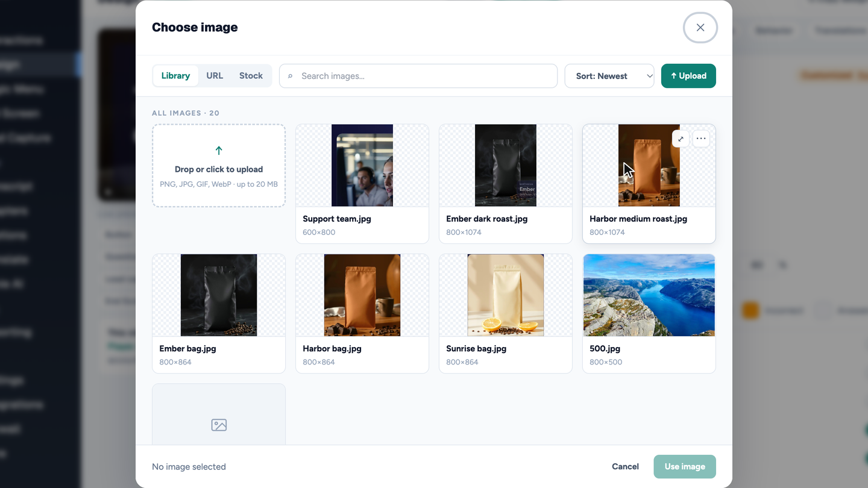Image resolution: width=868 pixels, height=488 pixels.
Task: Click the 'Support team.jpg' file name
Action: click(337, 219)
